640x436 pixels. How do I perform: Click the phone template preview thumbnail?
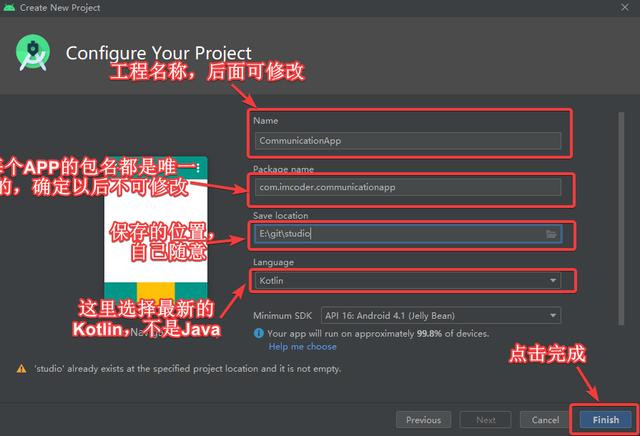156,229
